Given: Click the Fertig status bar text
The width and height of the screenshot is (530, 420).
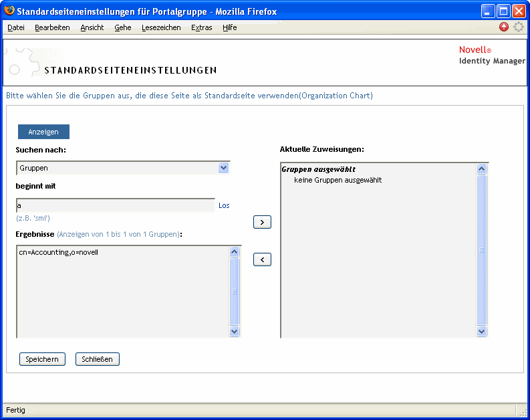Looking at the screenshot, I should pos(15,410).
